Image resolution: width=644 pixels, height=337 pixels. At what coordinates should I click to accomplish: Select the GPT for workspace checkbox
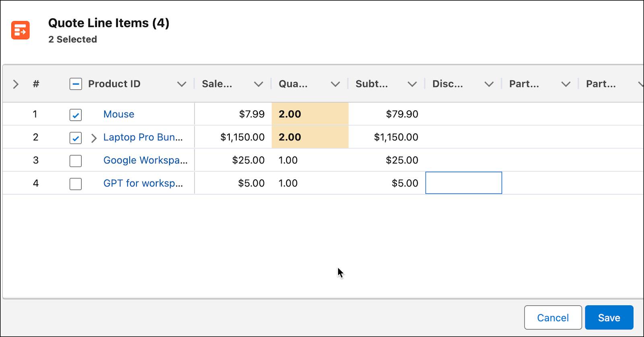(x=76, y=184)
